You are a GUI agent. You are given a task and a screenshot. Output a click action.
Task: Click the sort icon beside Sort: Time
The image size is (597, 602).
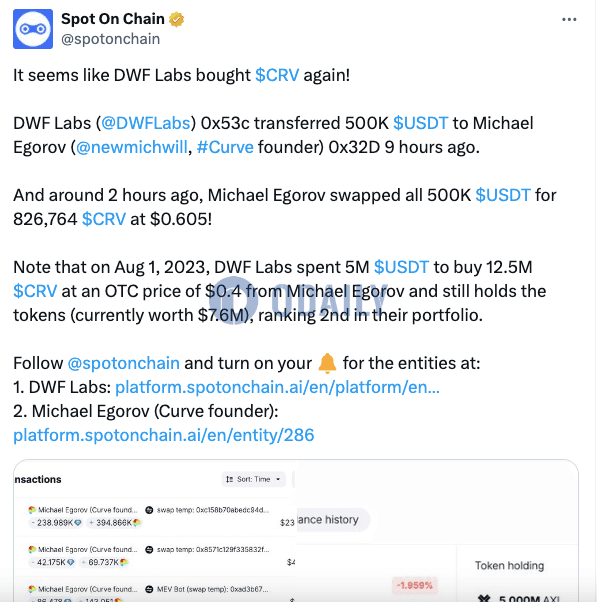pyautogui.click(x=229, y=479)
